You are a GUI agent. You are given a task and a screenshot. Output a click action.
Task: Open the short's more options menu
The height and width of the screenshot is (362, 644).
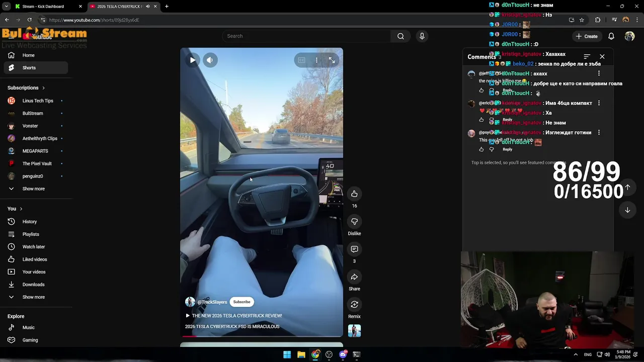tap(316, 60)
